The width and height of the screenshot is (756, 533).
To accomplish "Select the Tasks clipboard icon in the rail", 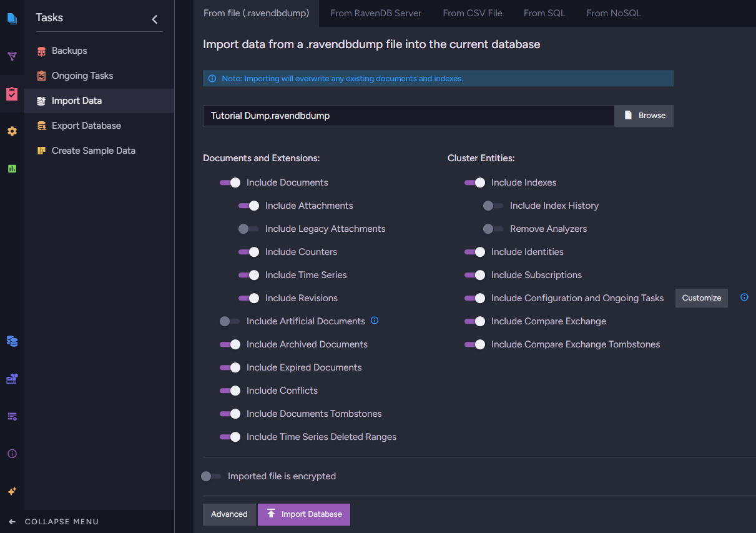I will (12, 94).
